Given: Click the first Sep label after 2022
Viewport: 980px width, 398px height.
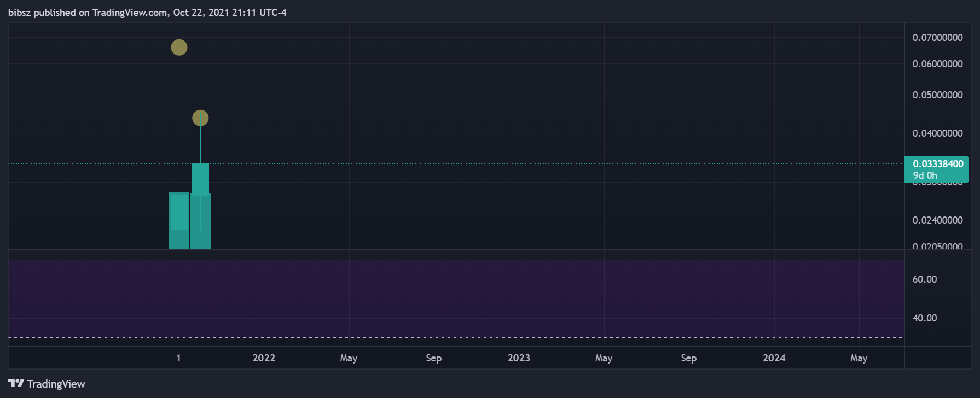Looking at the screenshot, I should pyautogui.click(x=433, y=358).
